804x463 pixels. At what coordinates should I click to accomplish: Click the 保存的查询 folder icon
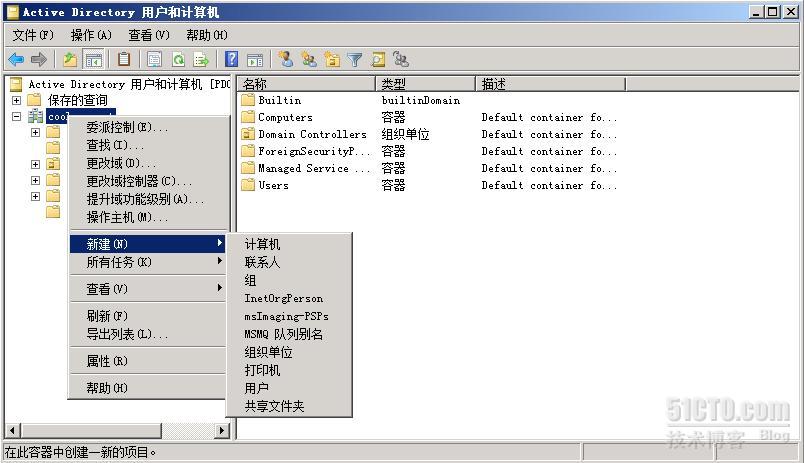(x=34, y=99)
